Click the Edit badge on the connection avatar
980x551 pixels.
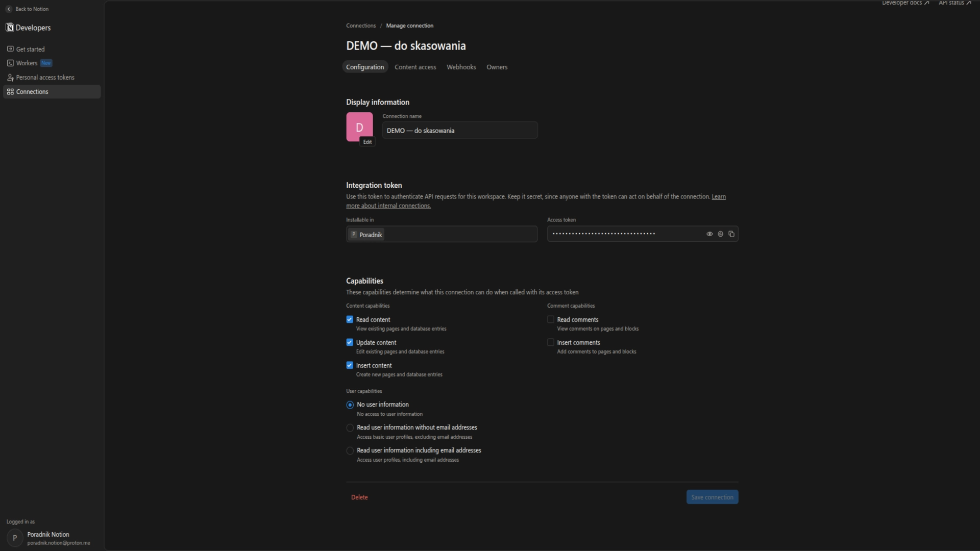tap(367, 142)
